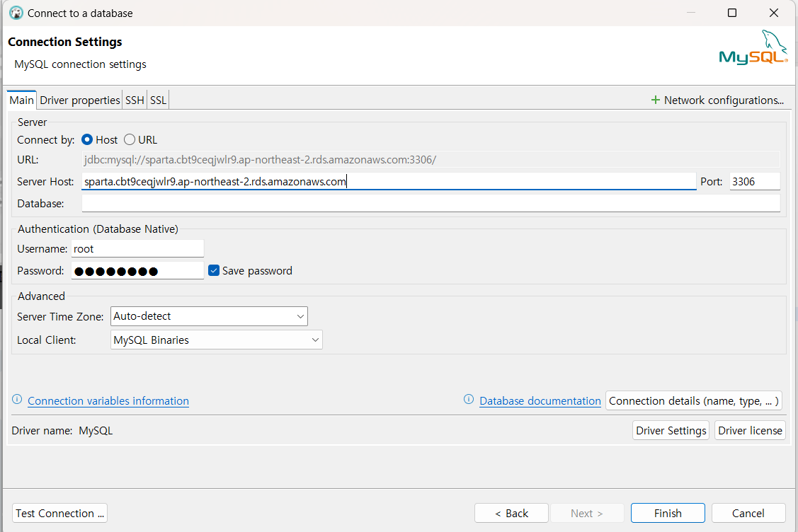Open the SSH tab
This screenshot has width=798, height=532.
click(x=135, y=100)
